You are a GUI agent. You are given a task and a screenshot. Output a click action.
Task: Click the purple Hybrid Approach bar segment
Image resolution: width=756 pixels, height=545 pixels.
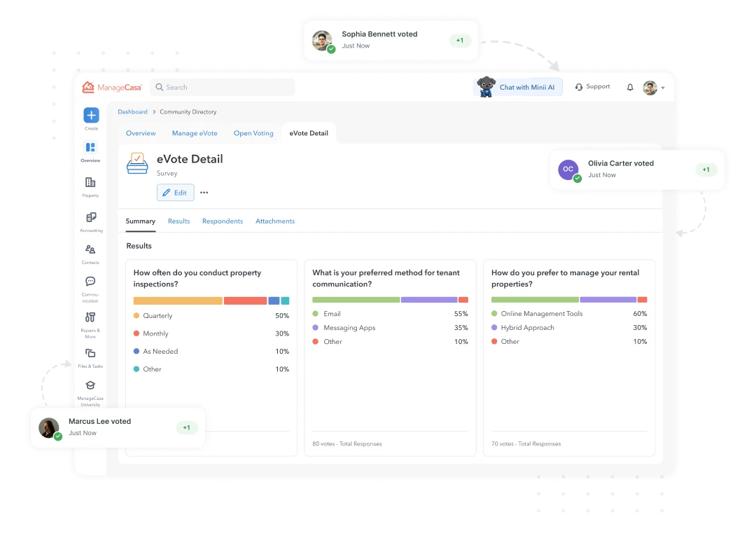(x=608, y=300)
